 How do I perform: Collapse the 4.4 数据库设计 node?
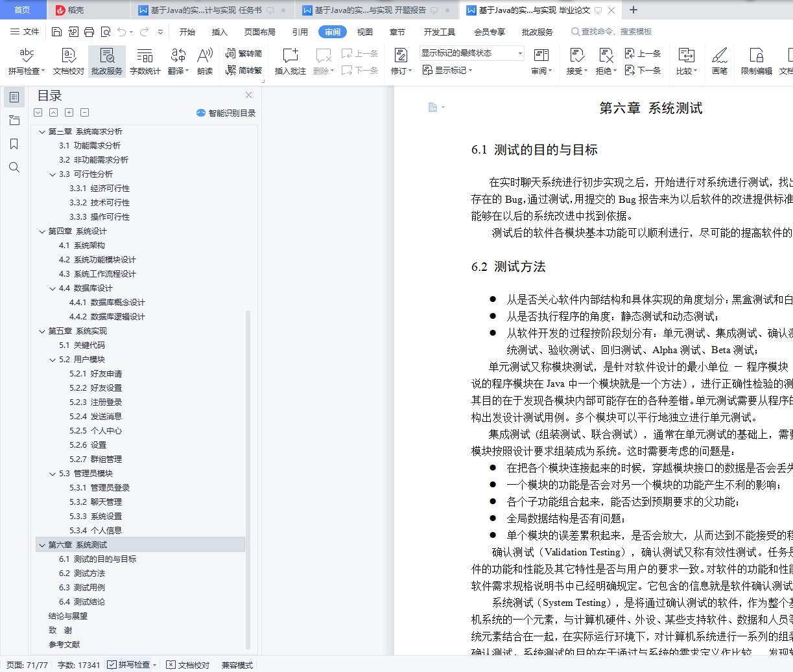tap(53, 288)
